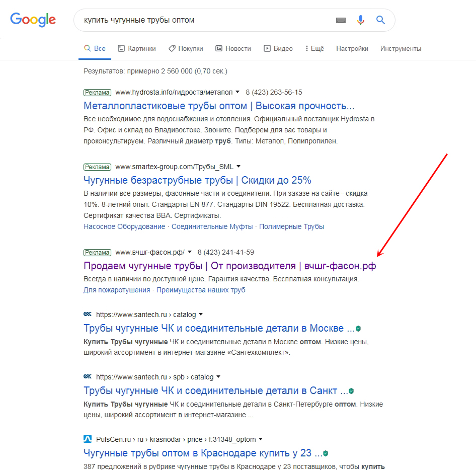Expand dropdown arrow next to вчшг-фасон.рф URL
This screenshot has height=470, width=476.
[x=190, y=252]
